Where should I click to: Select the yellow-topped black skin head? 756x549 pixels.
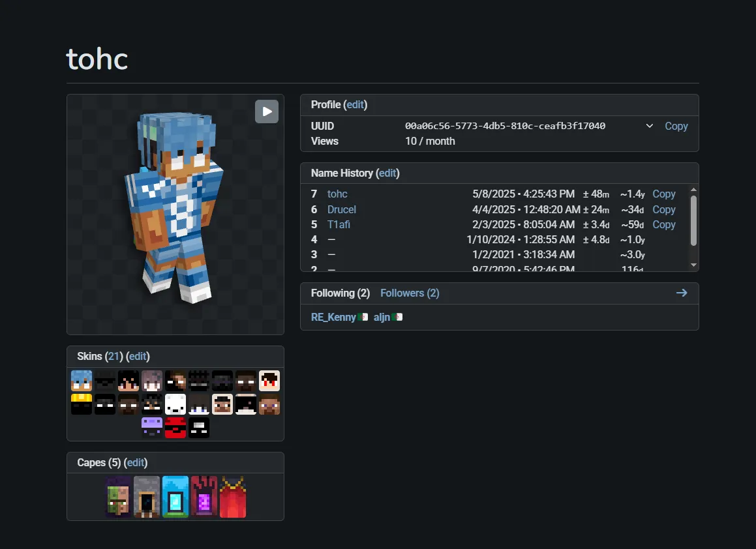coord(82,404)
